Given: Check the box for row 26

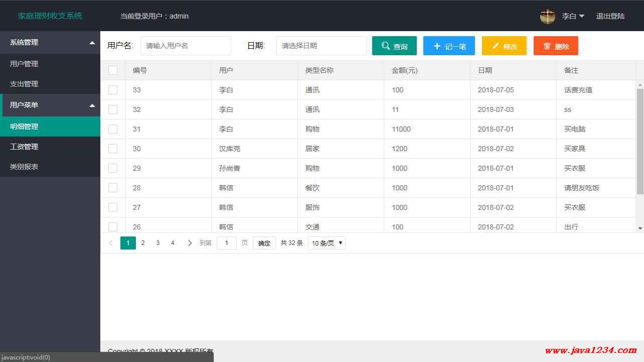Looking at the screenshot, I should pyautogui.click(x=113, y=227).
